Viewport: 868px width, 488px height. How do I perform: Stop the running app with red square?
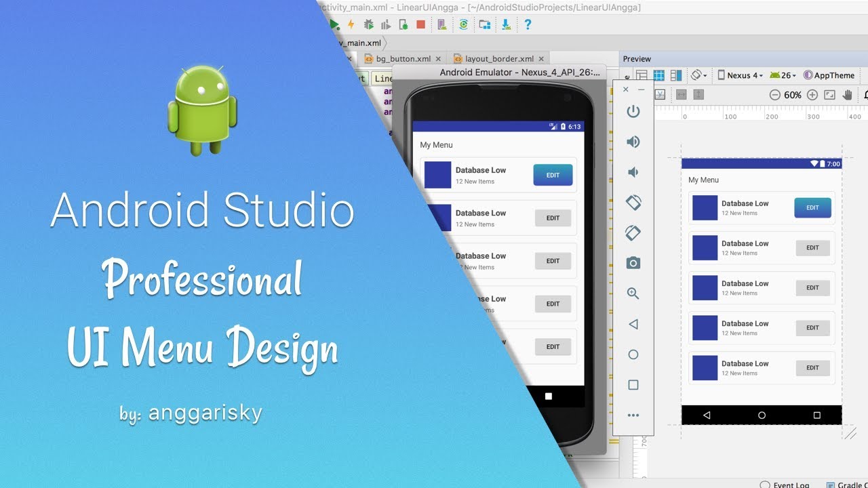click(x=420, y=24)
